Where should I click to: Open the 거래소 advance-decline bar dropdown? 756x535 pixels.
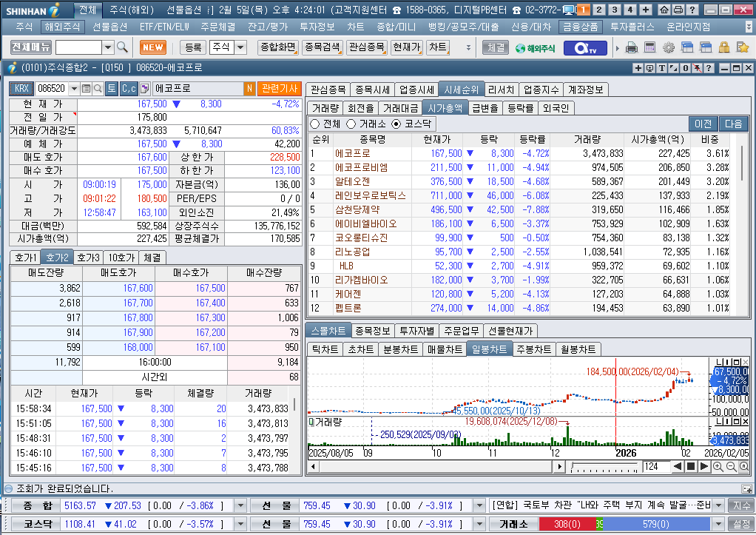point(718,523)
